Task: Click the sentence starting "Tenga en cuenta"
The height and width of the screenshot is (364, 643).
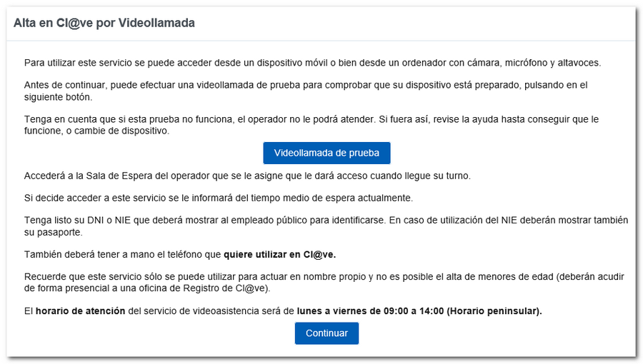Action: coord(311,125)
